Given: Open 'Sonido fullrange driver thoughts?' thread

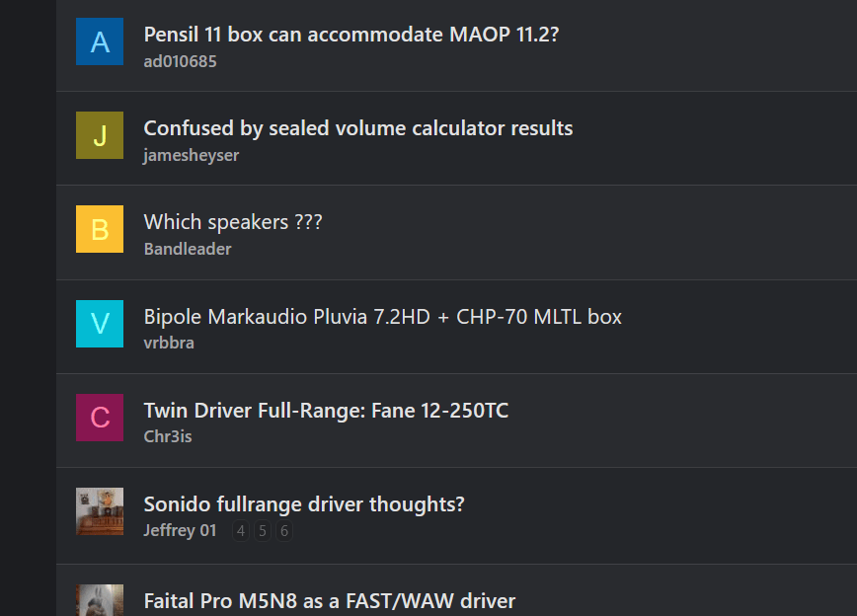Looking at the screenshot, I should coord(304,504).
